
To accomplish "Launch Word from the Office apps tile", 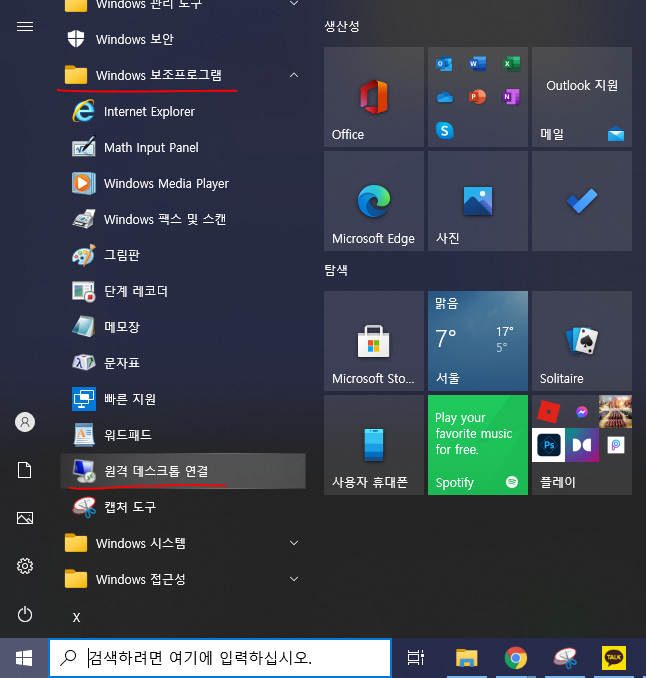I will click(477, 64).
